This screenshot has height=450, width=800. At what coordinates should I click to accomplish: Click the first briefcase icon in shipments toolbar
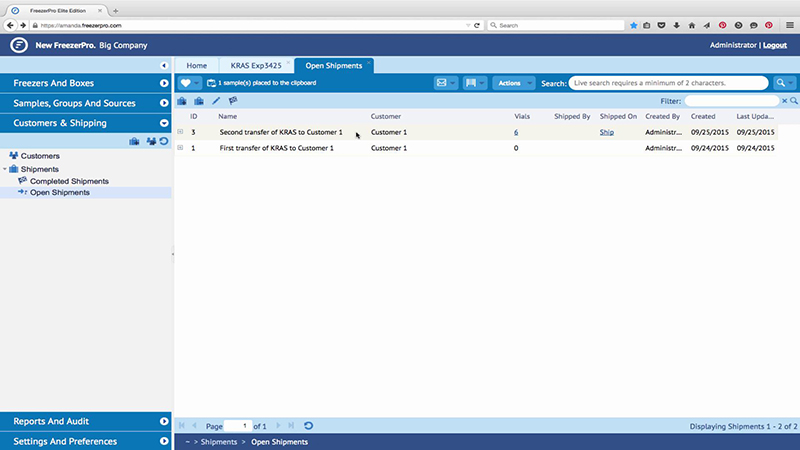click(x=182, y=101)
